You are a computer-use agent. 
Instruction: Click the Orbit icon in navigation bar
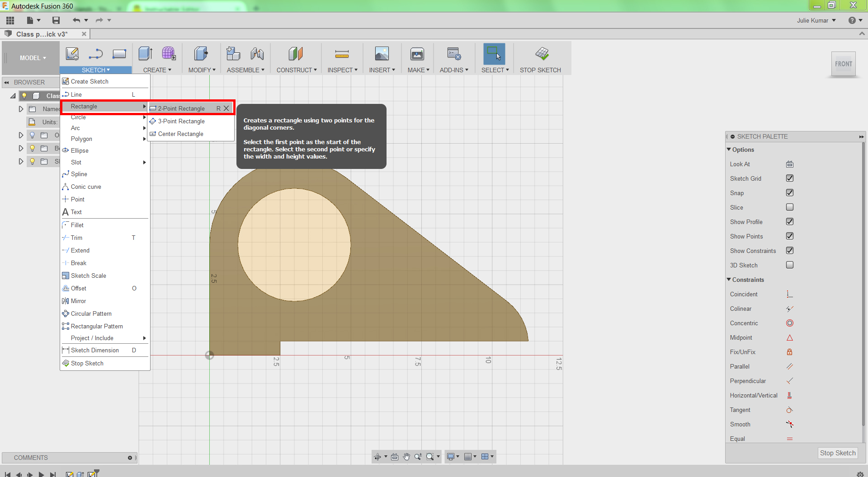pyautogui.click(x=377, y=457)
